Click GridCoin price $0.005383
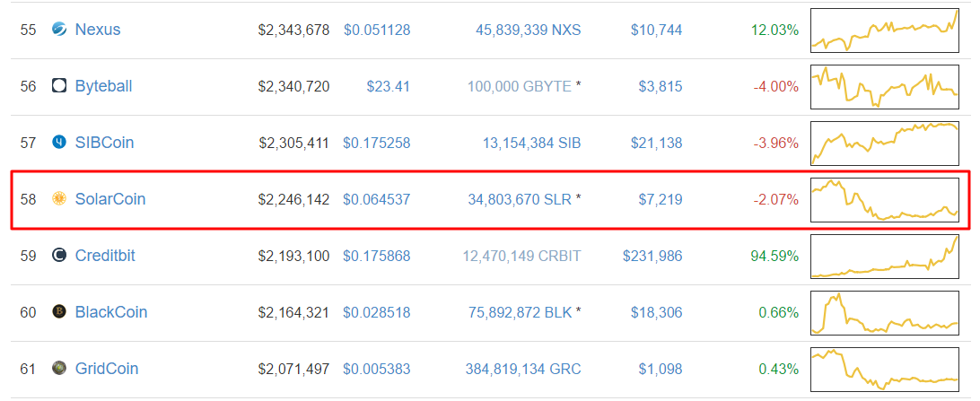 point(377,369)
